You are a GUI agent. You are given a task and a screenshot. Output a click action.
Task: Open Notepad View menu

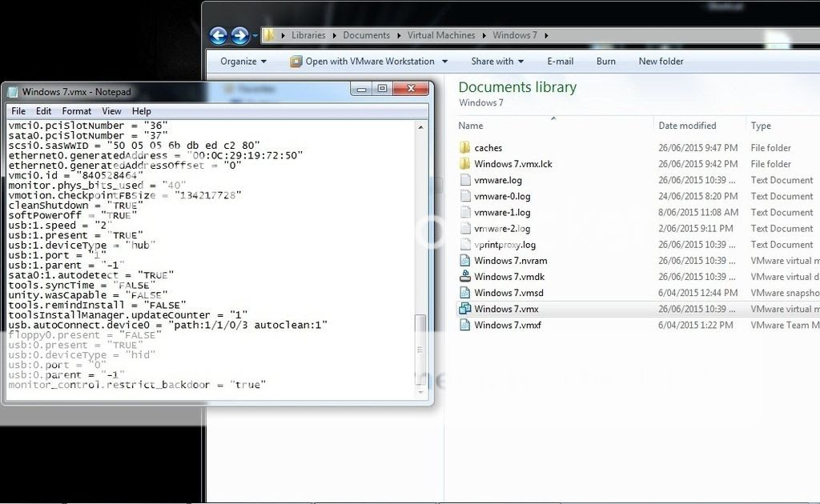[111, 111]
